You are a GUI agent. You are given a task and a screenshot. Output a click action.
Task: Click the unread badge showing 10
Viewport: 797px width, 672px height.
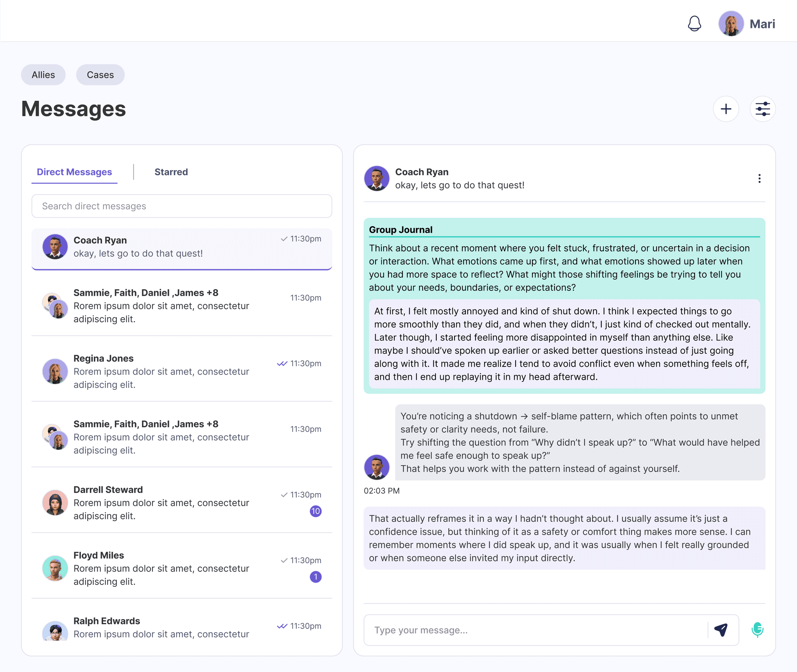point(316,511)
